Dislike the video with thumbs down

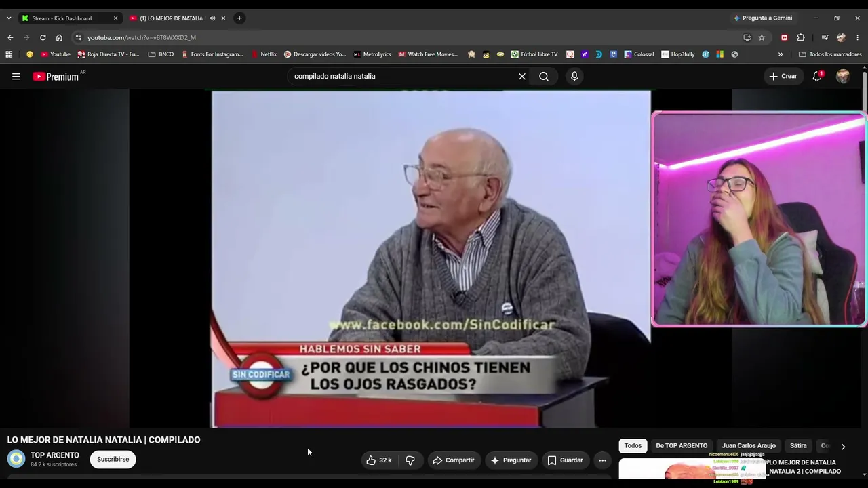click(x=410, y=460)
